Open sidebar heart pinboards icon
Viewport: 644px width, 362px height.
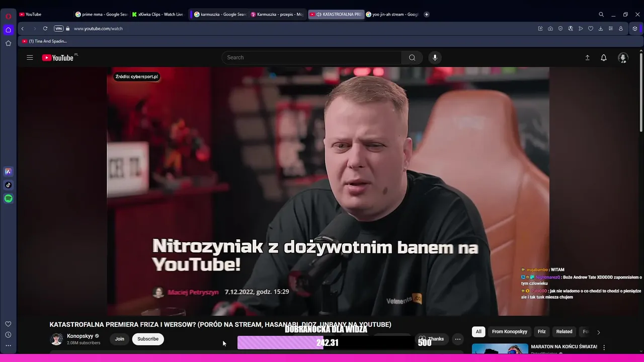(x=8, y=324)
